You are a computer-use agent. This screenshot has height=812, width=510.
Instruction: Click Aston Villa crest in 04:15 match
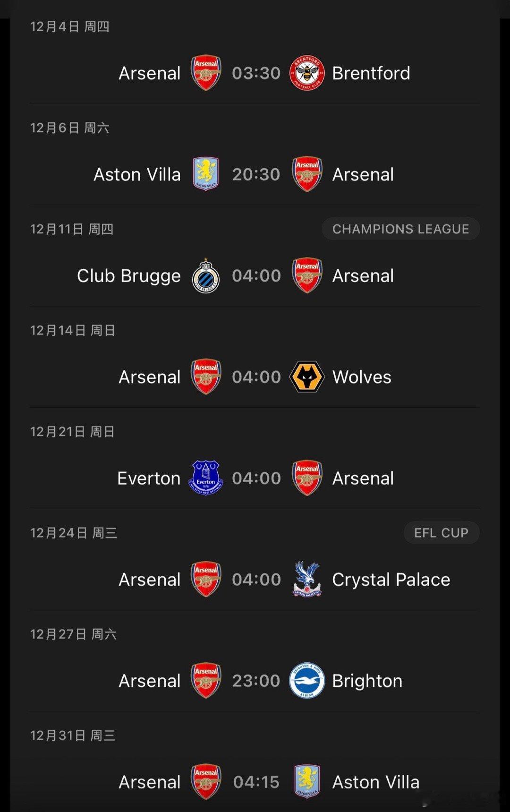[307, 782]
